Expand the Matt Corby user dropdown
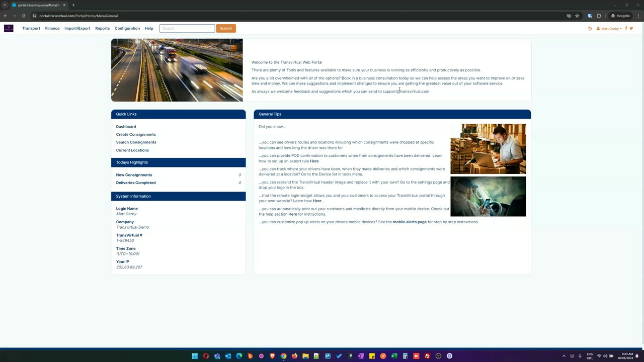The height and width of the screenshot is (362, 644). (x=609, y=29)
